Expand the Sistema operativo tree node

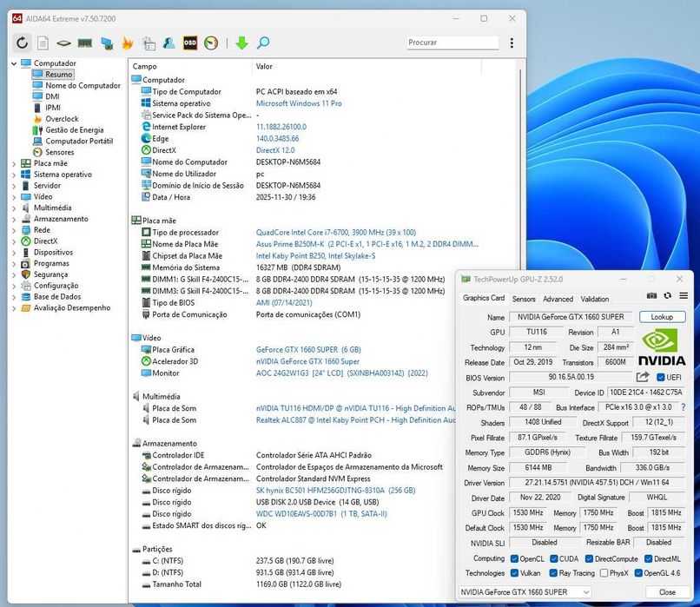coord(14,175)
